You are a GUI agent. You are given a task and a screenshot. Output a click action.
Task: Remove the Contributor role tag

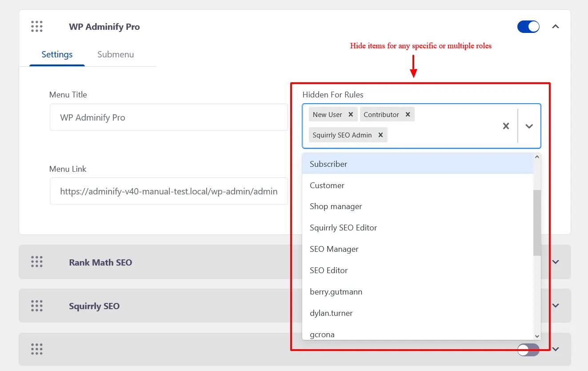pos(408,114)
